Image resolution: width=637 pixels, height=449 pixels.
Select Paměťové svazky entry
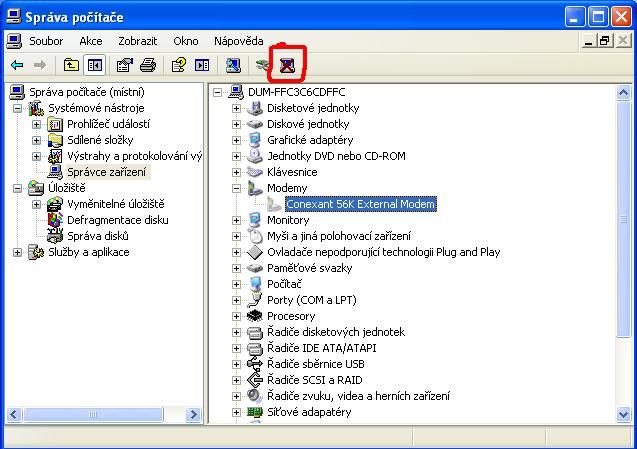click(x=310, y=268)
